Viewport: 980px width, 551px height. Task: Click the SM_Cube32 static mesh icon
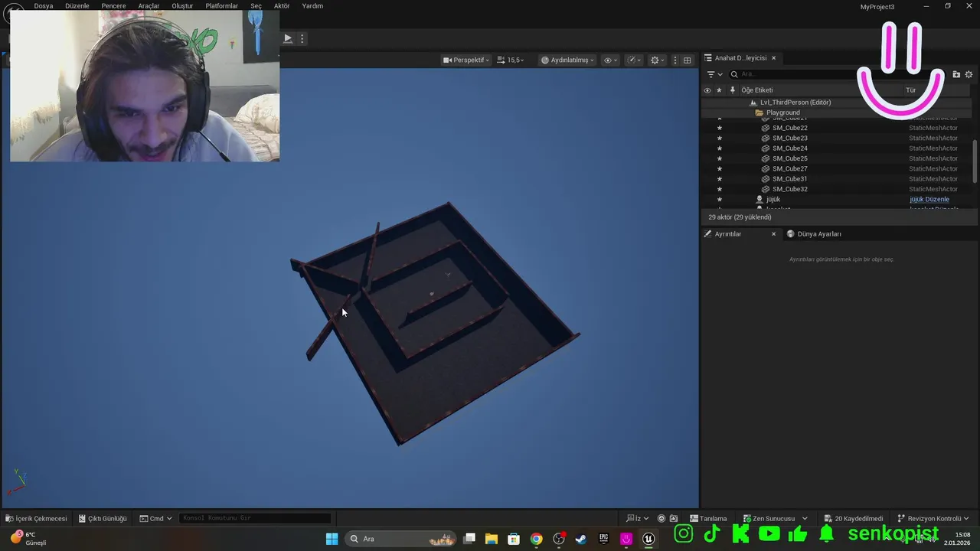pyautogui.click(x=766, y=189)
